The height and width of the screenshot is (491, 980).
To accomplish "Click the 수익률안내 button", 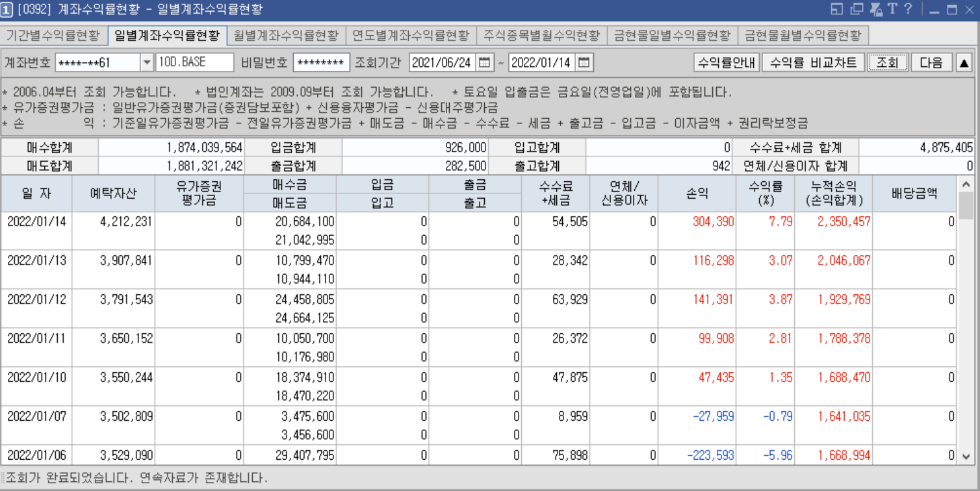I will click(x=727, y=62).
